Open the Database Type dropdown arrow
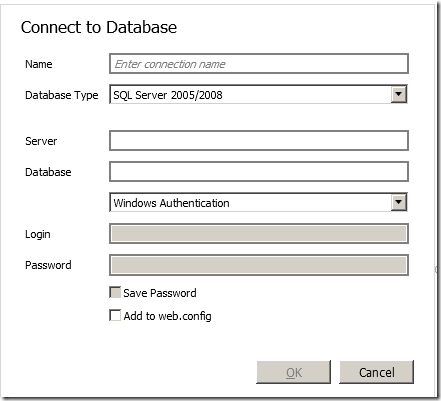This screenshot has height=401, width=441. (x=399, y=95)
